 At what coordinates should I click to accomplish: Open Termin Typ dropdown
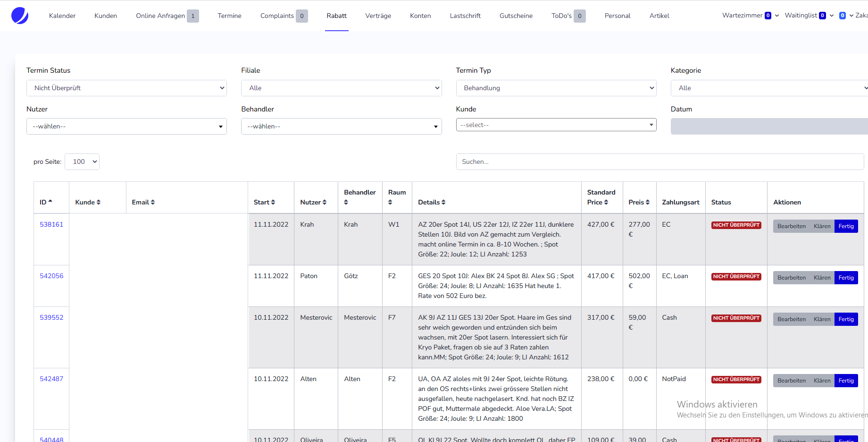[x=556, y=88]
